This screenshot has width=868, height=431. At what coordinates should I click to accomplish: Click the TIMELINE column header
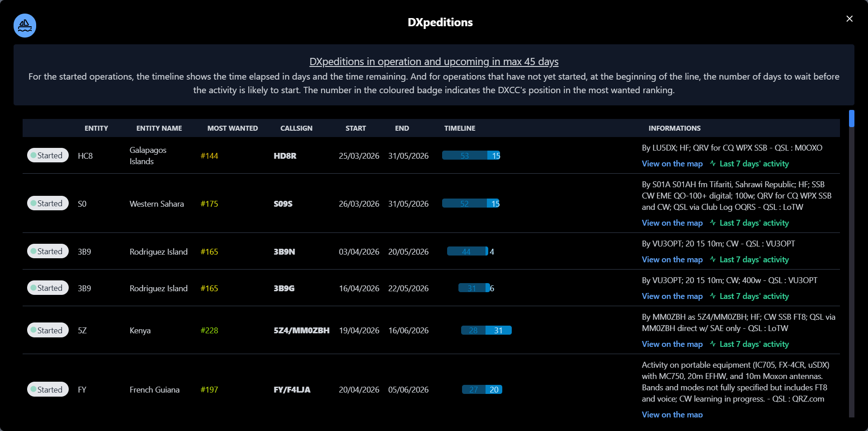460,128
